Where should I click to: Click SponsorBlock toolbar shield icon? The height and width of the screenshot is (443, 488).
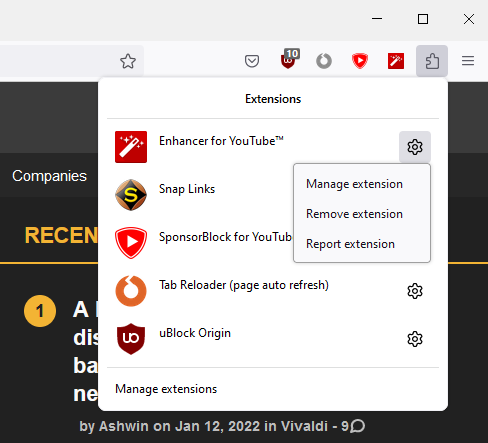coord(360,61)
